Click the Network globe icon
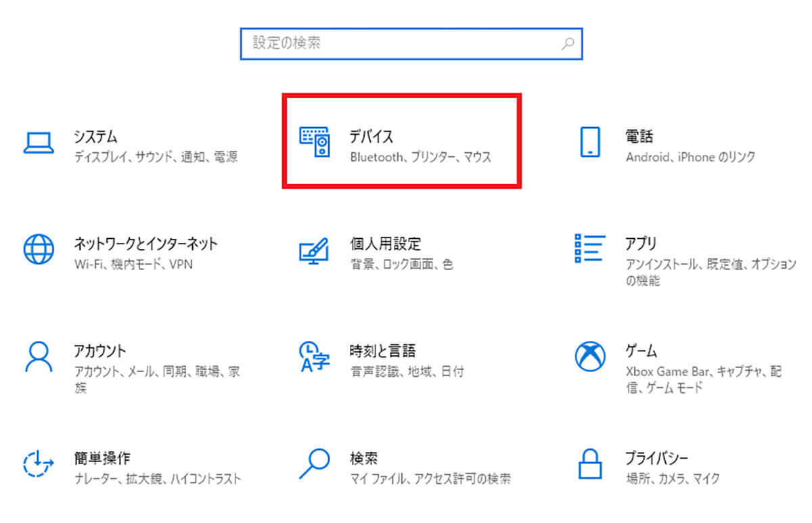Screen dimensions: 812x523 pyautogui.click(x=38, y=250)
